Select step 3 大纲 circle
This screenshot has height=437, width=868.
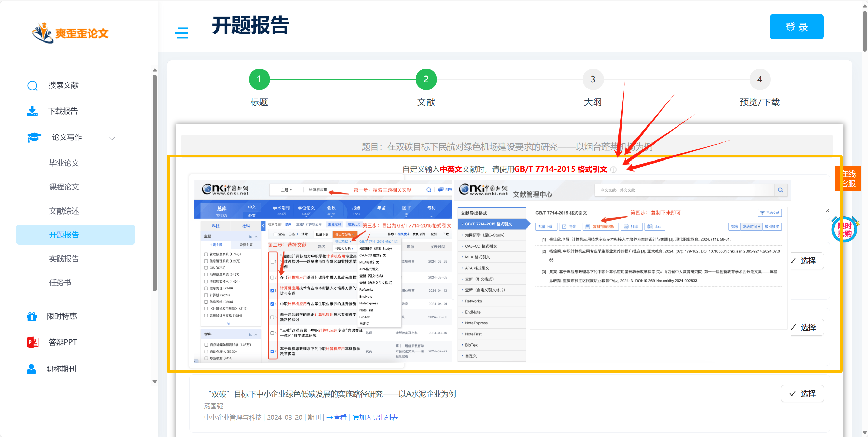593,79
